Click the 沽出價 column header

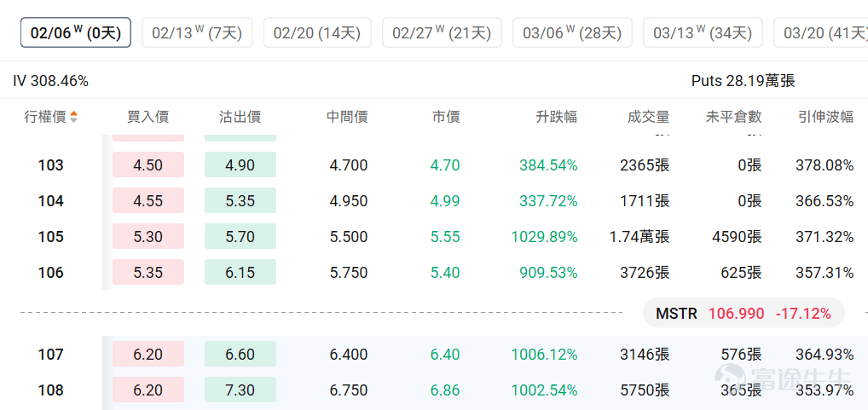[240, 117]
